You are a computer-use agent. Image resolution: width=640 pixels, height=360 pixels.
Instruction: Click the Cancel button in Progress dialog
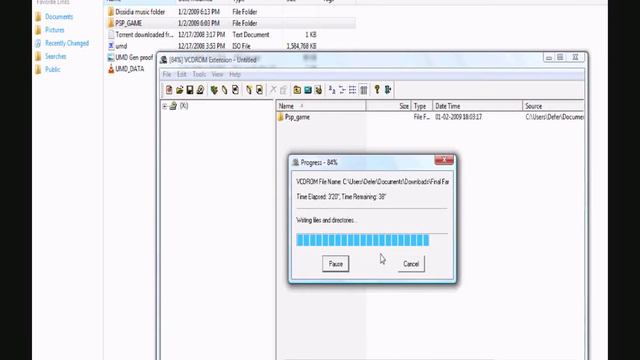[411, 264]
